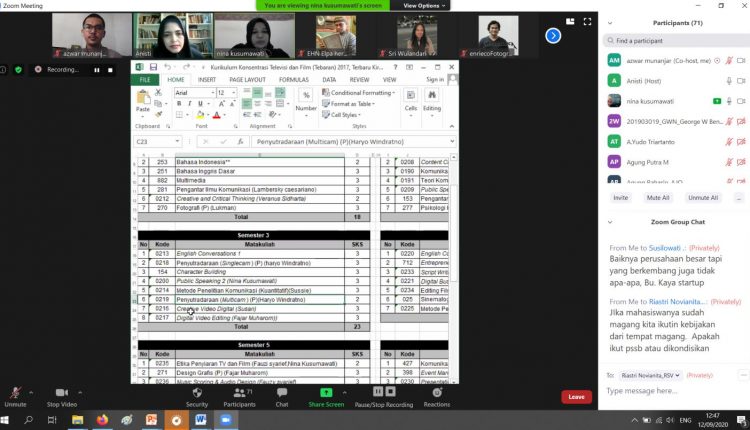Click the Mute All button
Image resolution: width=750 pixels, height=430 pixels.
pos(658,198)
